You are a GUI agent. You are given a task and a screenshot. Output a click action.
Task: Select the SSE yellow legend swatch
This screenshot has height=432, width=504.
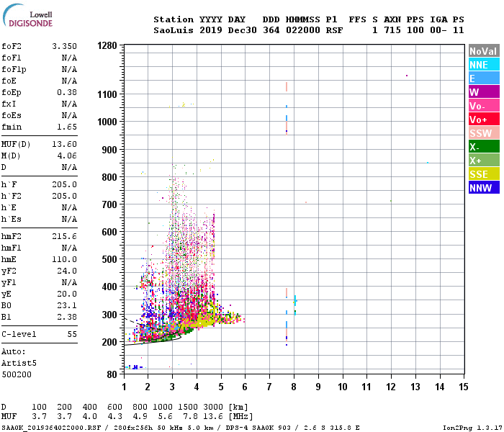pyautogui.click(x=484, y=174)
